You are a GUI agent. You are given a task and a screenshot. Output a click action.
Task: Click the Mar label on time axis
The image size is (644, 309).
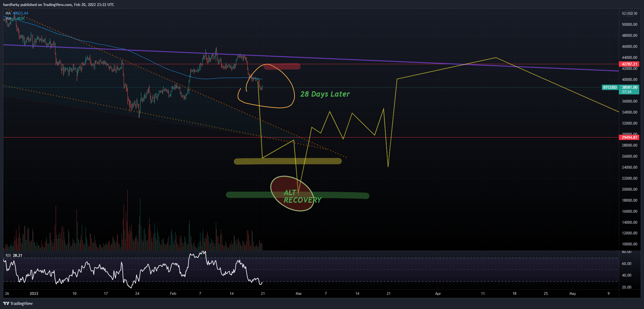[x=299, y=294]
